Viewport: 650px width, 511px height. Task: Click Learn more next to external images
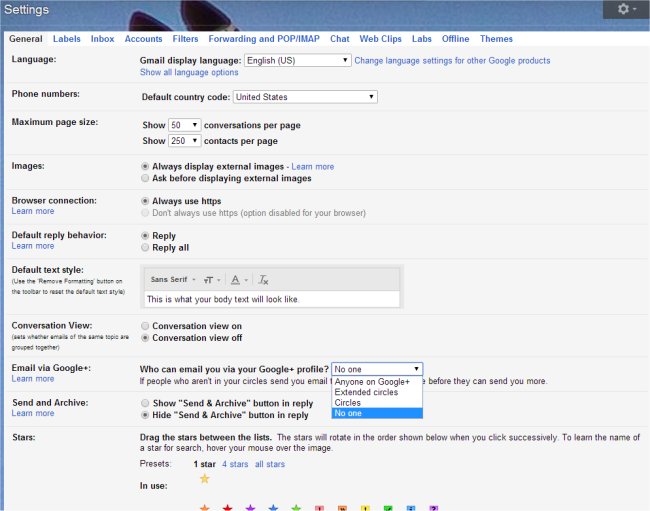pyautogui.click(x=313, y=167)
